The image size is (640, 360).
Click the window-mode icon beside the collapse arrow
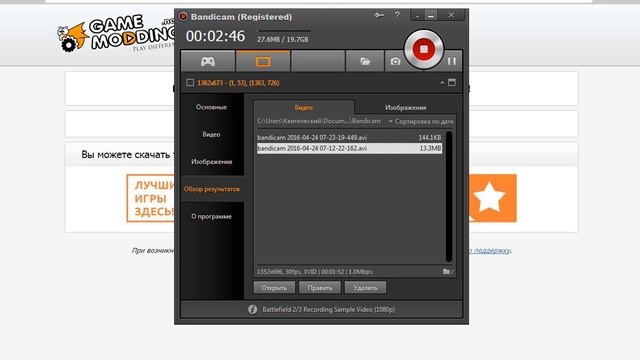pos(452,82)
